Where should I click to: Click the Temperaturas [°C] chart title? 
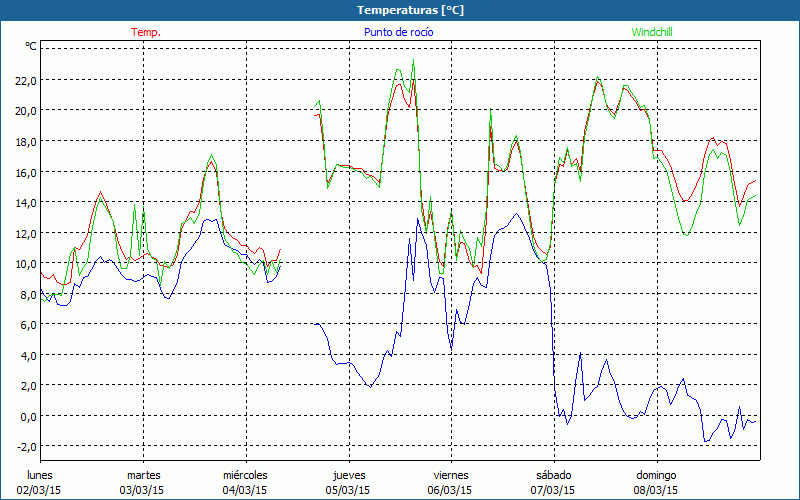point(410,10)
